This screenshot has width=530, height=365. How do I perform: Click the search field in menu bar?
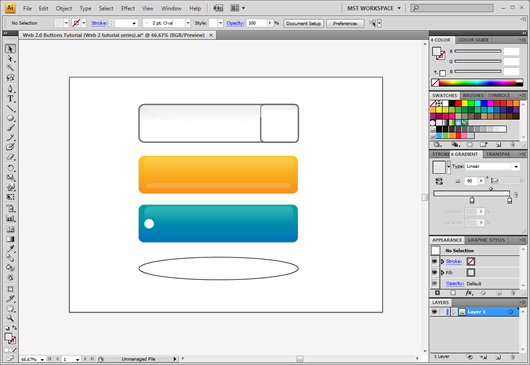click(x=452, y=8)
